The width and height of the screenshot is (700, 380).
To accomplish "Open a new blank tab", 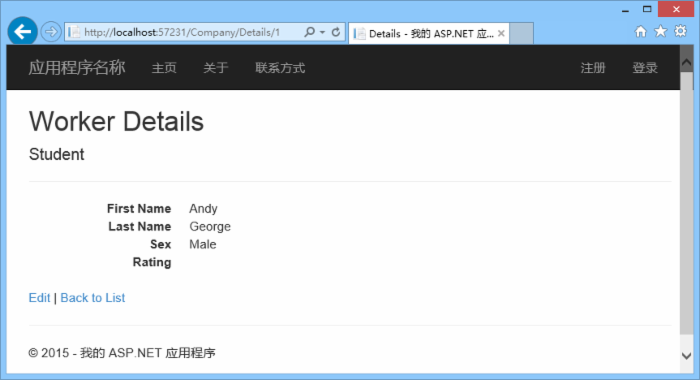I will (x=521, y=33).
